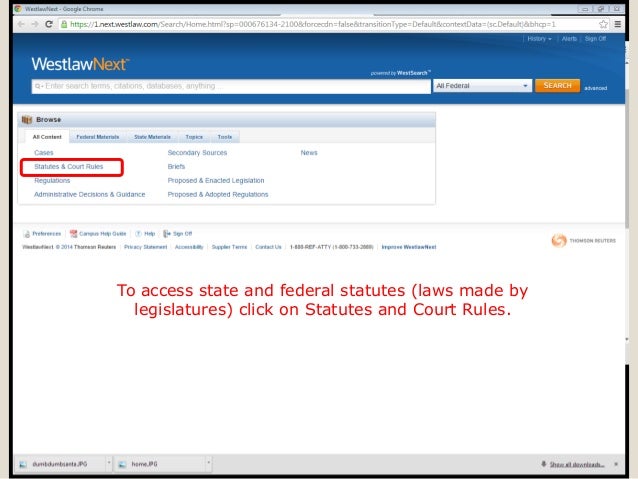The width and height of the screenshot is (638, 479).
Task: Open the Cases link
Action: click(44, 153)
